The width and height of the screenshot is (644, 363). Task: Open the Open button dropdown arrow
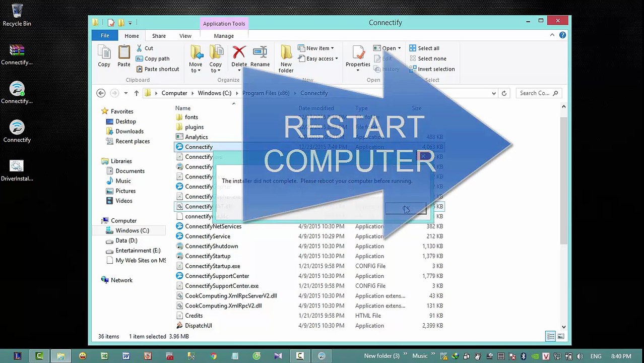[399, 48]
